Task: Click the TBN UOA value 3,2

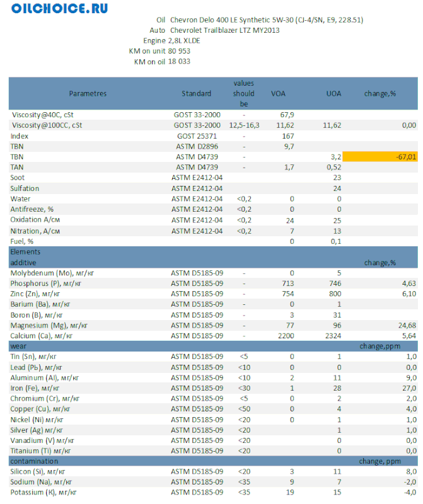Action: [x=336, y=157]
